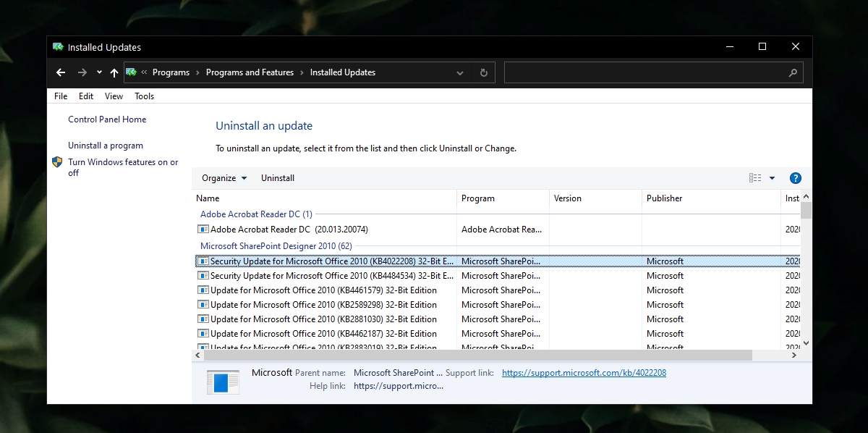Click the horizontal scrollbar thumb

click(478, 356)
